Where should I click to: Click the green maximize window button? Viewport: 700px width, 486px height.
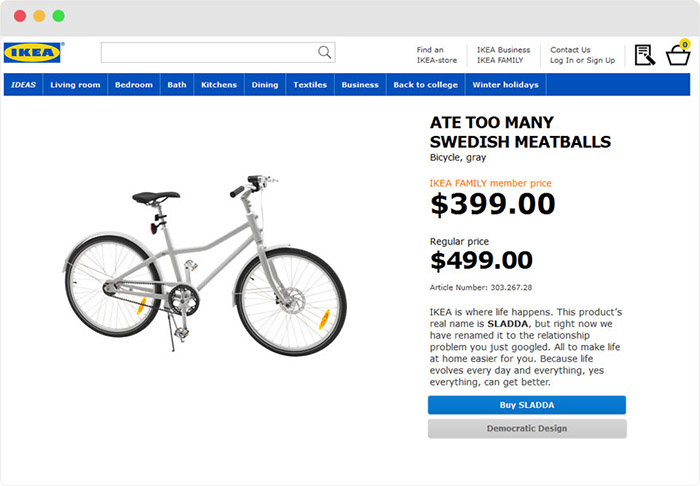[x=58, y=16]
